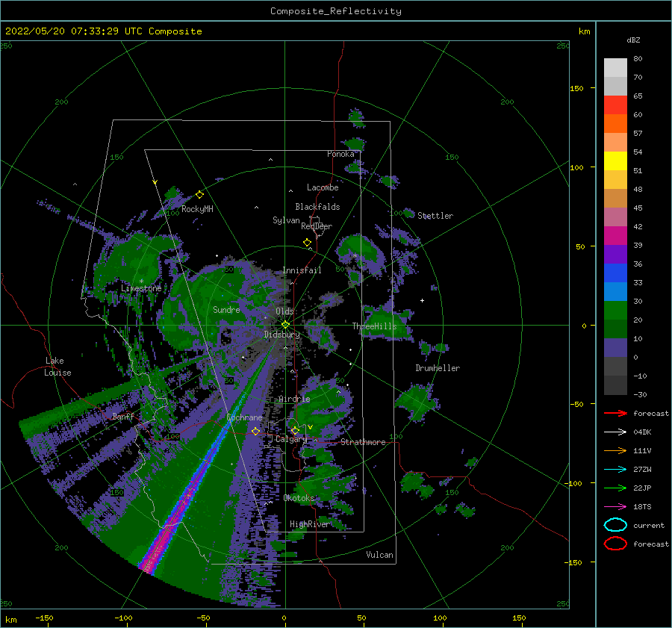Click the 150 tick on right km axis
672x628 pixels.
576,88
